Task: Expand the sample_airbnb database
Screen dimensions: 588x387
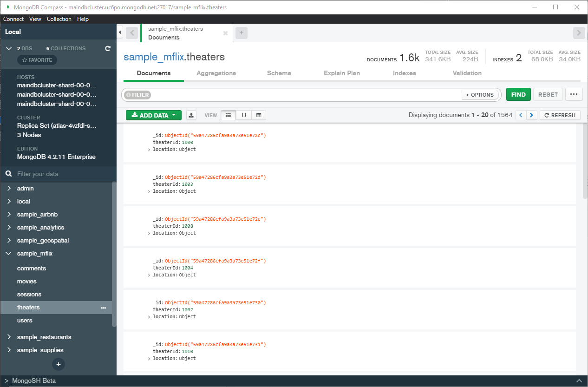Action: click(x=8, y=214)
